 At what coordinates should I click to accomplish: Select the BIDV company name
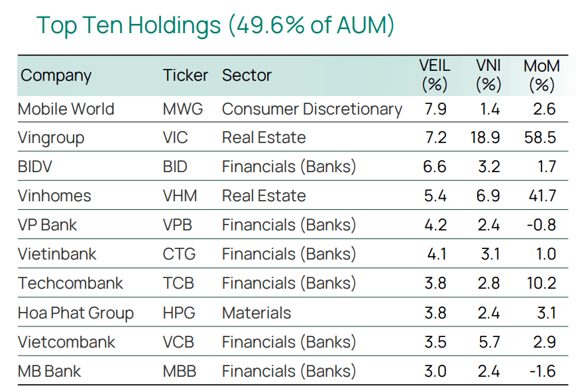coord(35,167)
